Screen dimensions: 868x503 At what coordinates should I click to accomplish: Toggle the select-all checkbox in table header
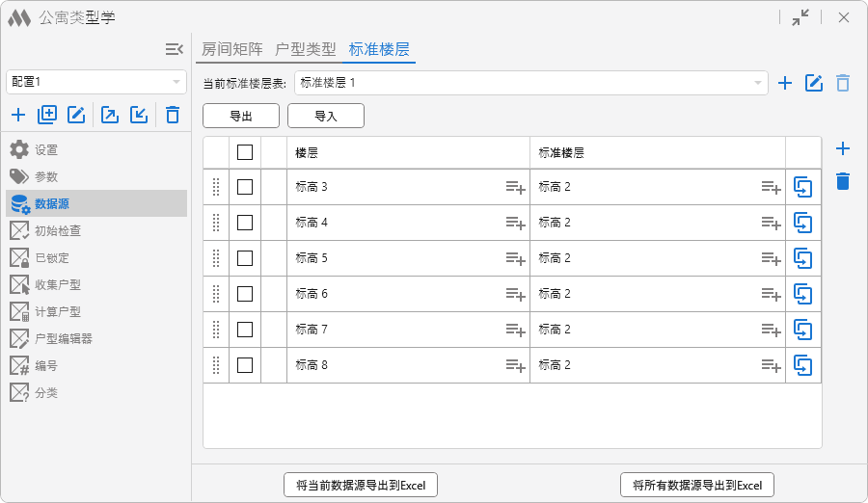[245, 152]
